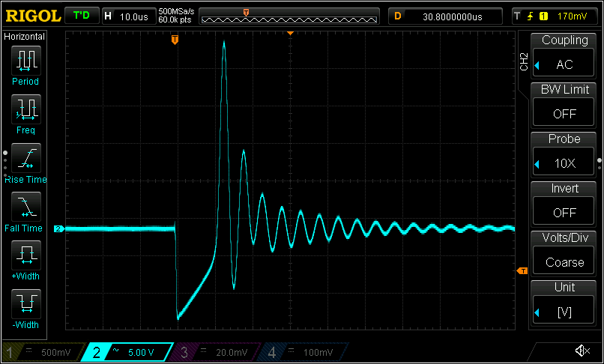The image size is (604, 364).
Task: Click the CH2 vertical menu label
Action: (x=524, y=62)
